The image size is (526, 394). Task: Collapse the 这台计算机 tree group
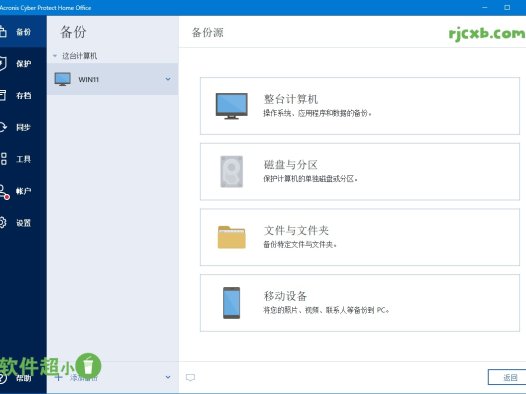click(x=55, y=56)
